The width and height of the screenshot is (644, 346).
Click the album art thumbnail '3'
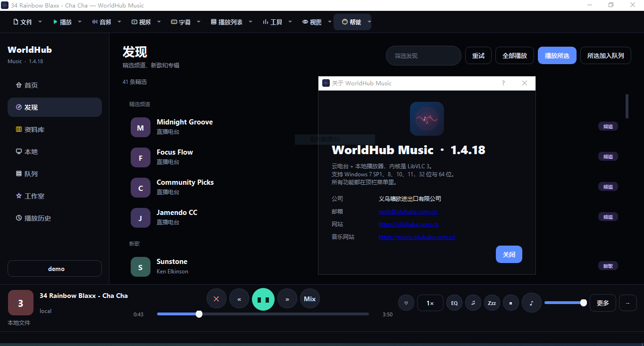[x=21, y=303]
